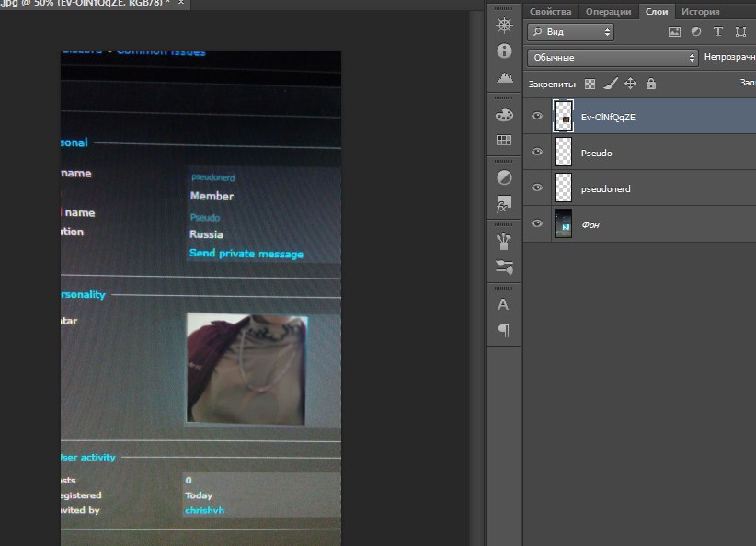Switch to the Свойства tab
The image size is (756, 546).
[550, 12]
